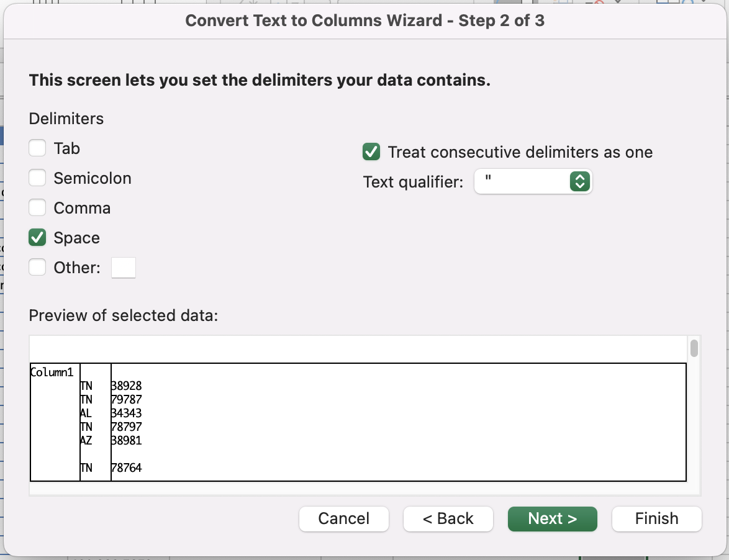Go back with the Back button
Screen dimensions: 729x560
pyautogui.click(x=448, y=518)
